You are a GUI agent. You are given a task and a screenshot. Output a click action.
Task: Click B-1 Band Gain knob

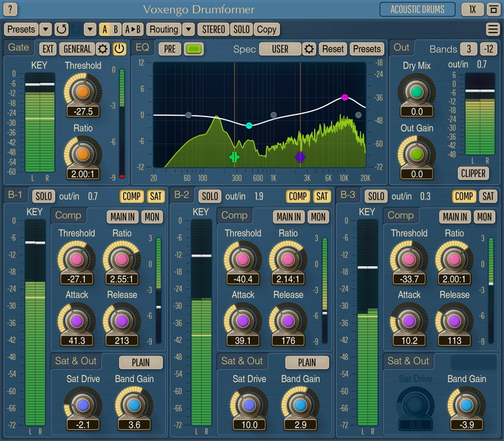134,406
